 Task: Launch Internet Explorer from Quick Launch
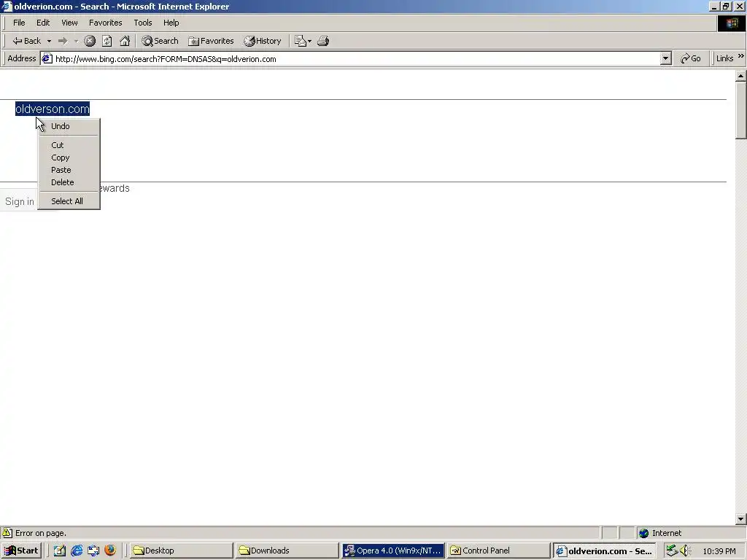[x=77, y=551]
